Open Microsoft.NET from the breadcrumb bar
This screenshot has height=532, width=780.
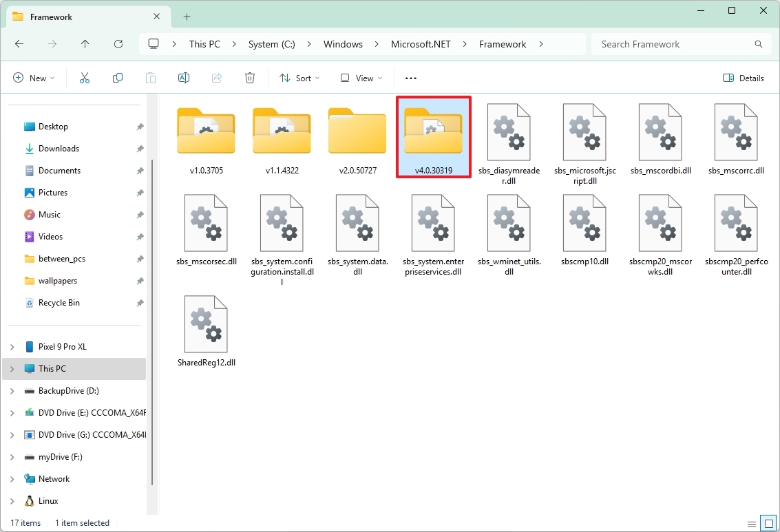[421, 44]
